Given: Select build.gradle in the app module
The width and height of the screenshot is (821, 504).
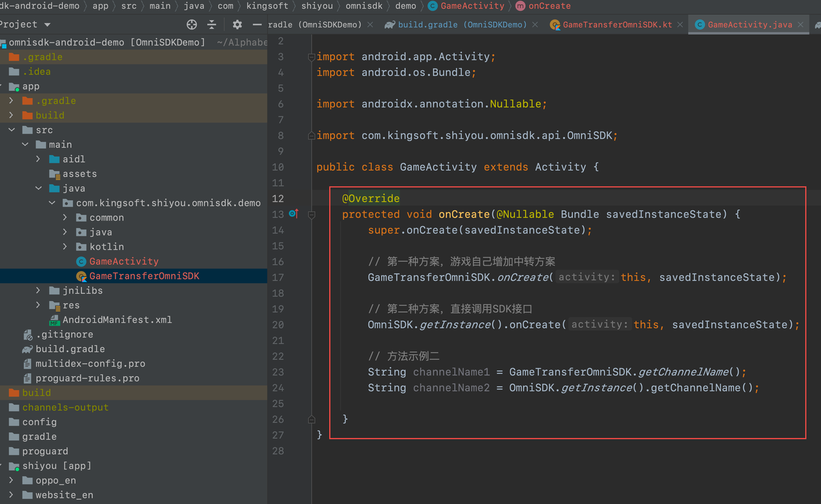Looking at the screenshot, I should [x=70, y=349].
